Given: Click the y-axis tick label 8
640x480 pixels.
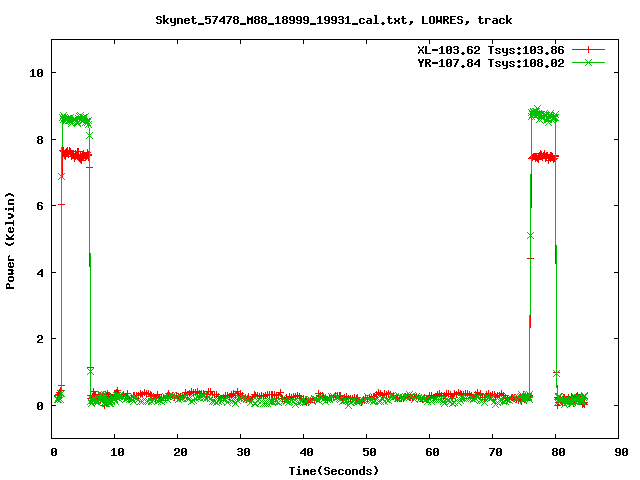Looking at the screenshot, I should 40,140.
